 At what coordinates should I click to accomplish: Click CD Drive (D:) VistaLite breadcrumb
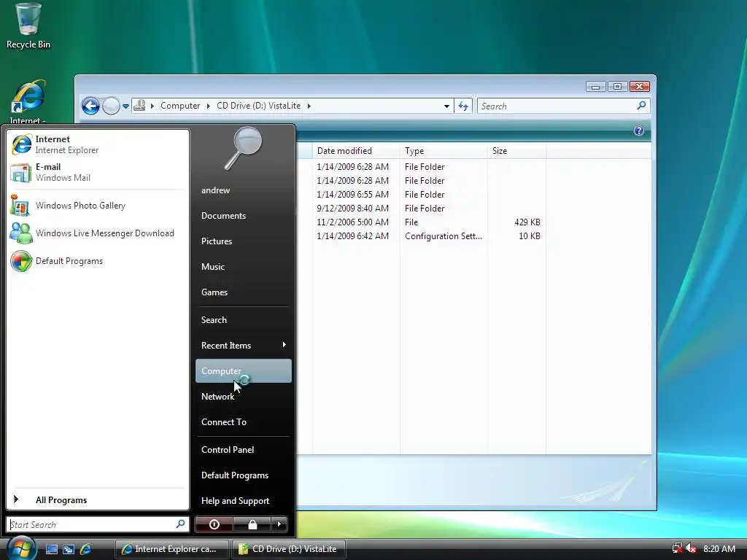[x=259, y=106]
